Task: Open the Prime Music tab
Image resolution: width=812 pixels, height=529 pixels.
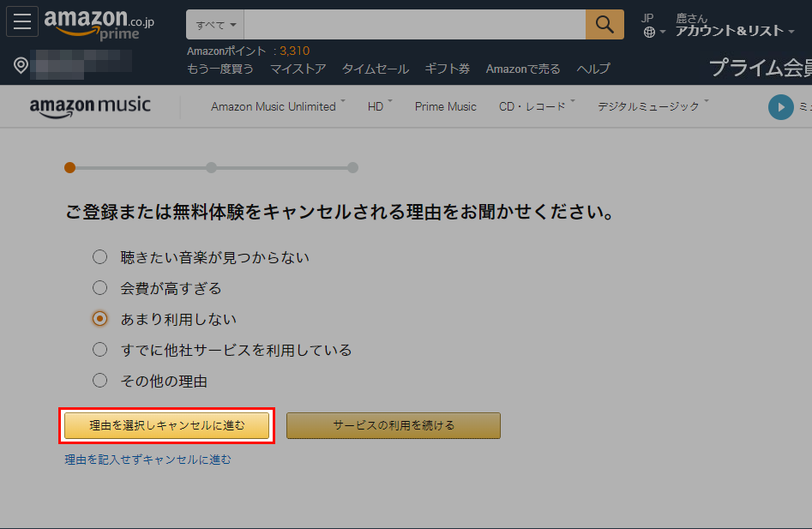Action: 445,106
